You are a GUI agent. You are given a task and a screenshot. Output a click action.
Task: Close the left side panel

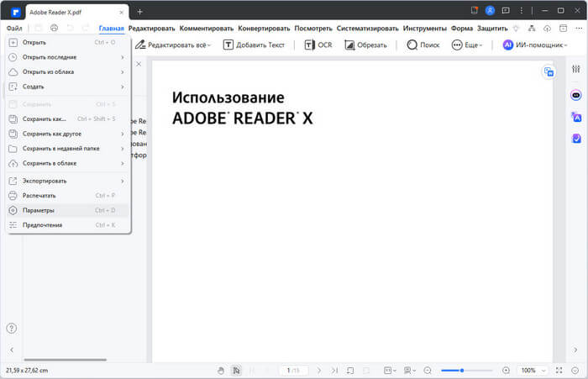tap(139, 64)
